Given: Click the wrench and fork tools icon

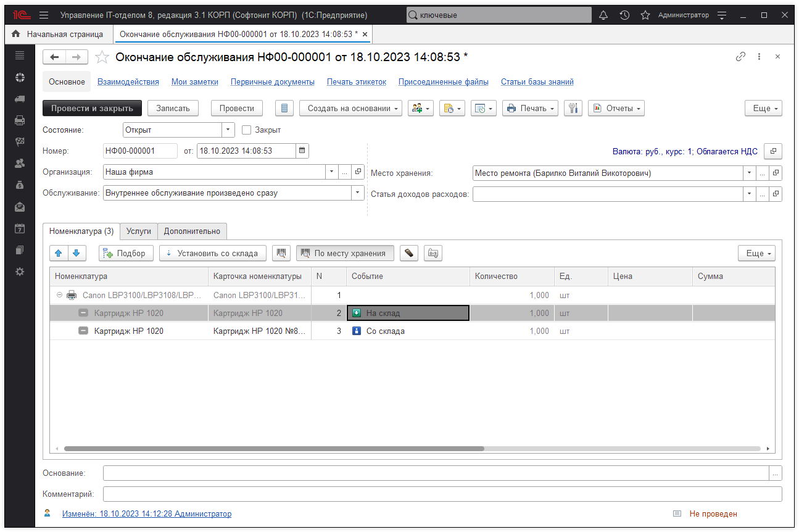Looking at the screenshot, I should click(x=573, y=108).
